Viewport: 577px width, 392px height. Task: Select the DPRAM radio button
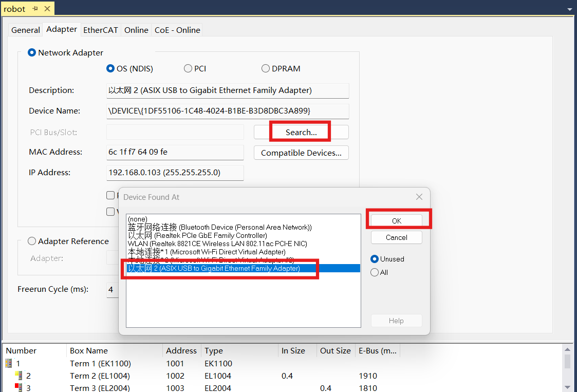pyautogui.click(x=266, y=69)
